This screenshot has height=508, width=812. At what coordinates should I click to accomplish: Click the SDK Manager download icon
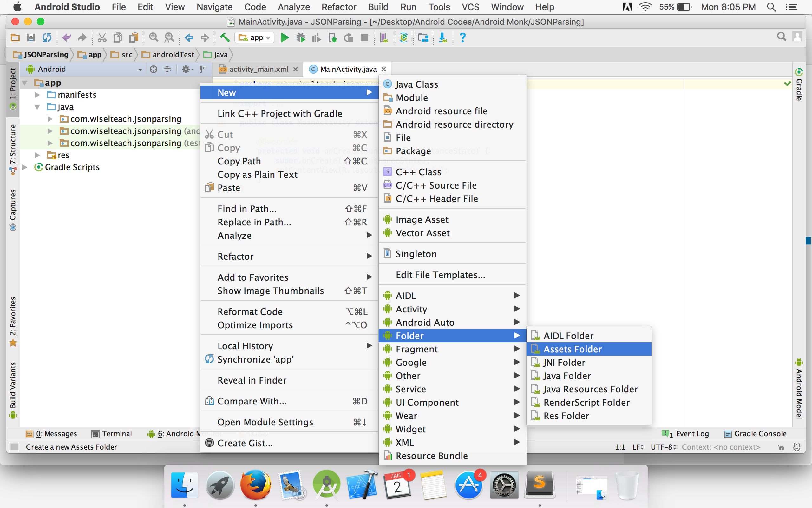point(443,38)
